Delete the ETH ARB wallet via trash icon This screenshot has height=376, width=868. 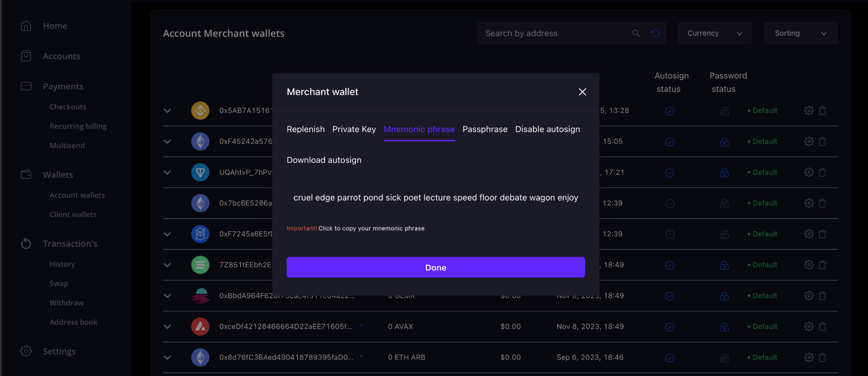click(x=822, y=358)
